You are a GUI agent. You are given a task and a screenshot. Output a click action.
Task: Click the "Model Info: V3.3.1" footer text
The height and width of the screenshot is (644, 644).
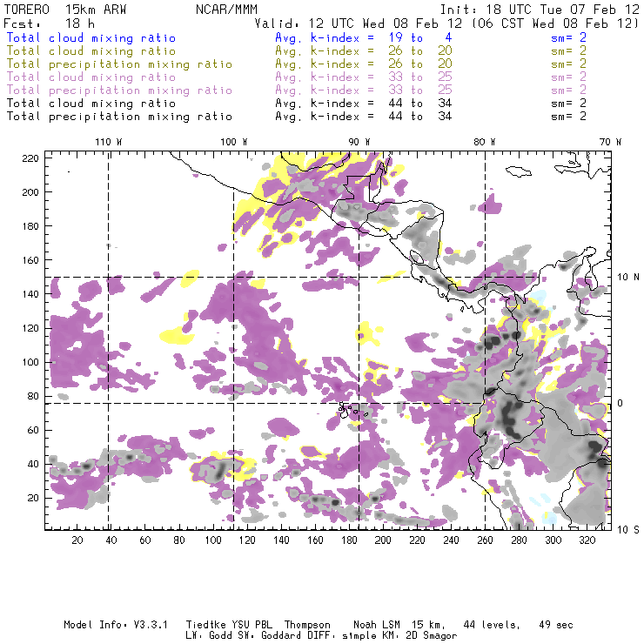116,625
